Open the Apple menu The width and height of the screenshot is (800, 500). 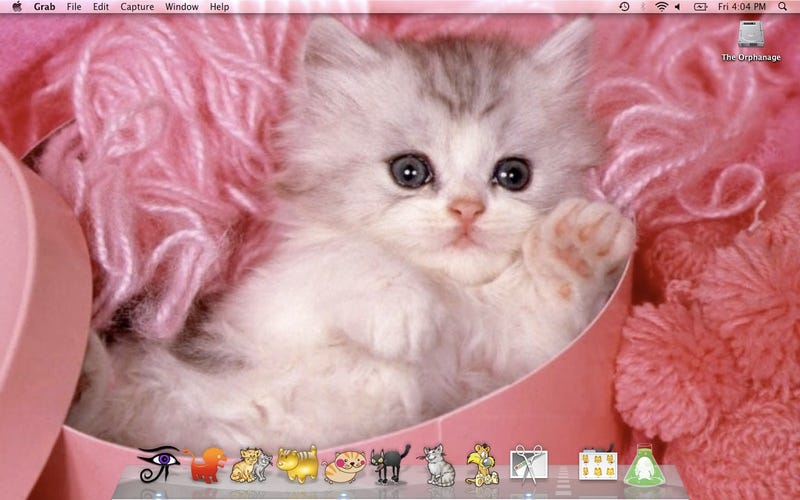17,7
